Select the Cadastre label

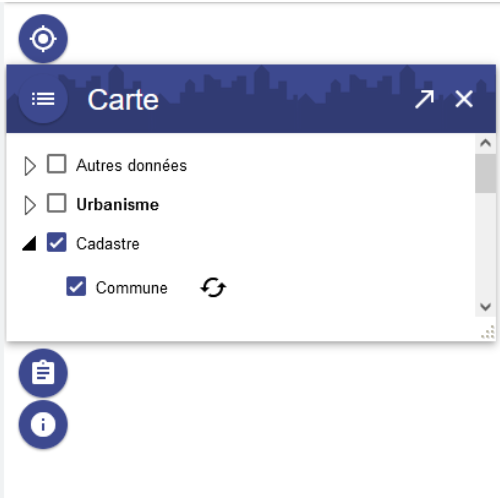(x=108, y=244)
